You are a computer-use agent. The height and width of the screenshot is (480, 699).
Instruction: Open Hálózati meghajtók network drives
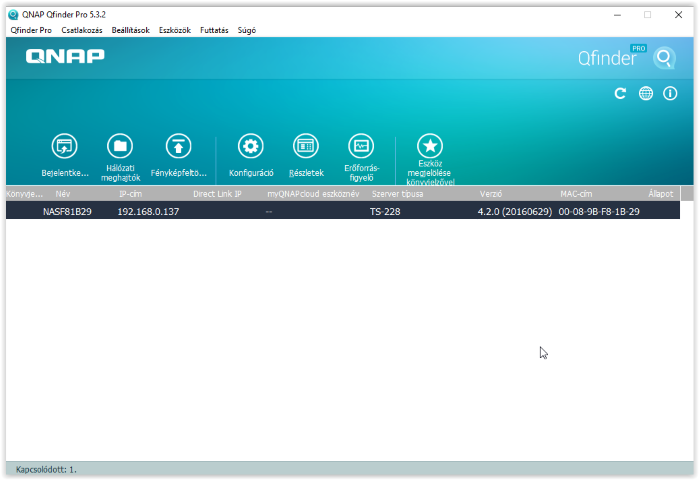click(120, 147)
